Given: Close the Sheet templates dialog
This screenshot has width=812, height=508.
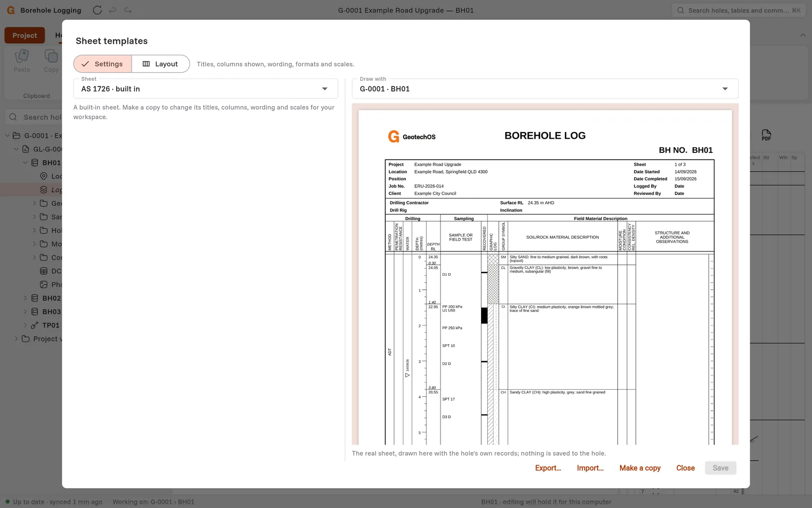Looking at the screenshot, I should [x=685, y=468].
